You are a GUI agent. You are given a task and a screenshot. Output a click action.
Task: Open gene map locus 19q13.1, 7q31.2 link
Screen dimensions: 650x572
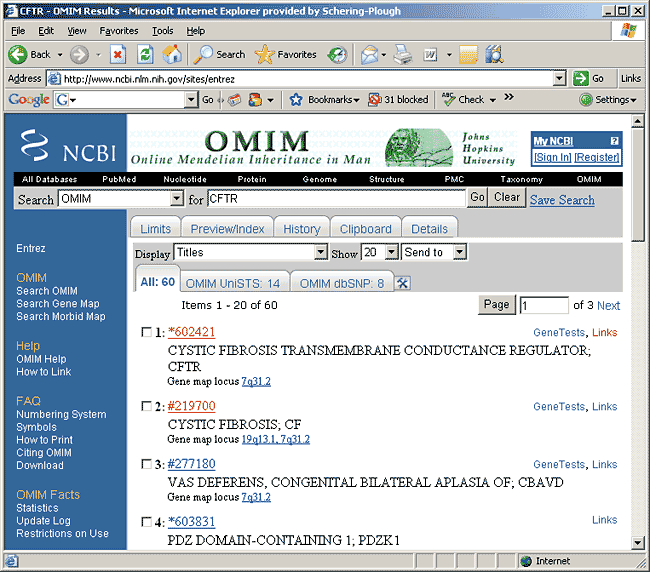(x=276, y=439)
